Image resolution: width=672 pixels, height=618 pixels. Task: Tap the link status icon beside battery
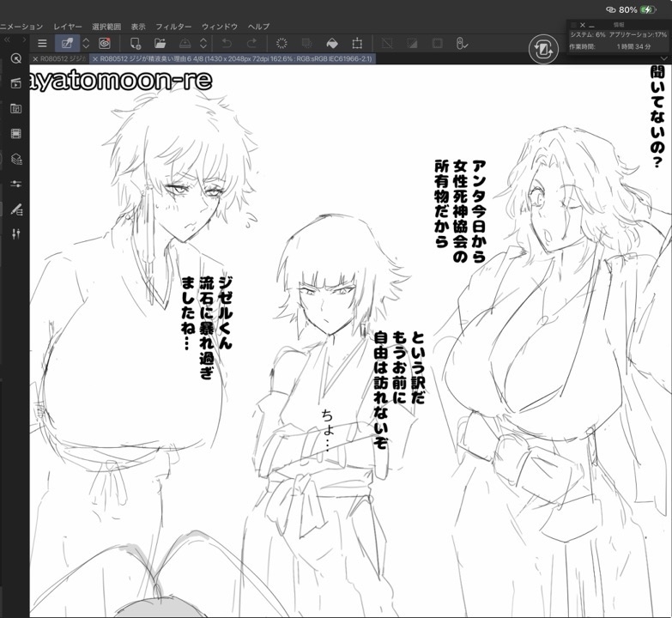coord(610,9)
